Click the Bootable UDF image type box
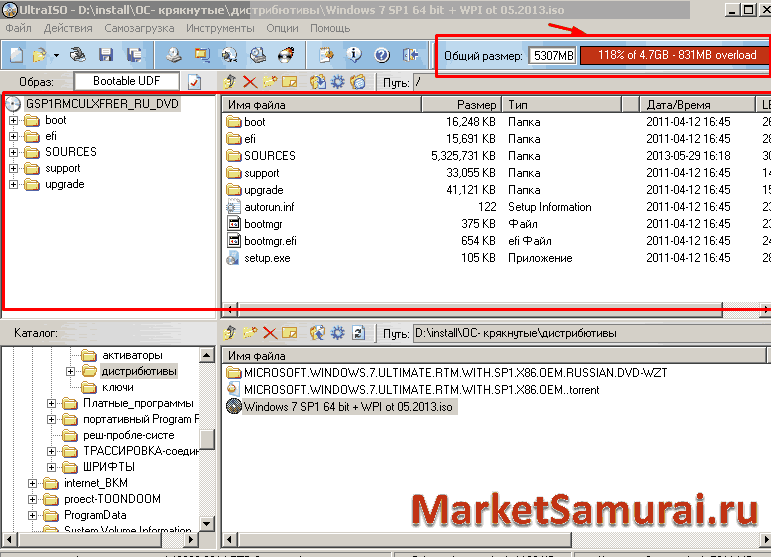Screen dimensions: 771x557 tap(126, 81)
